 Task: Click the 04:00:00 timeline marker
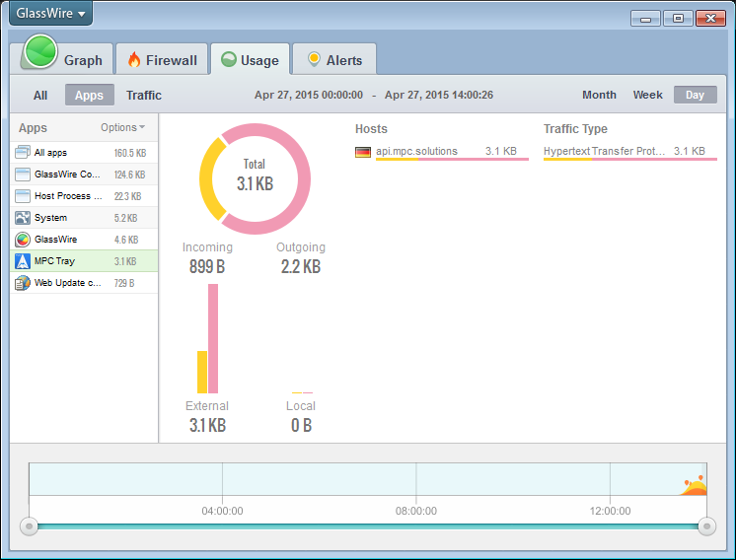[223, 511]
